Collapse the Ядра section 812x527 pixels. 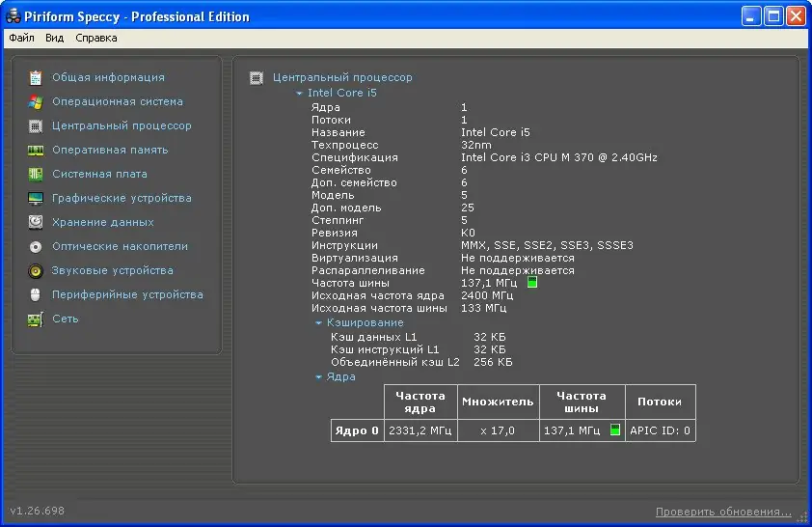click(x=318, y=377)
